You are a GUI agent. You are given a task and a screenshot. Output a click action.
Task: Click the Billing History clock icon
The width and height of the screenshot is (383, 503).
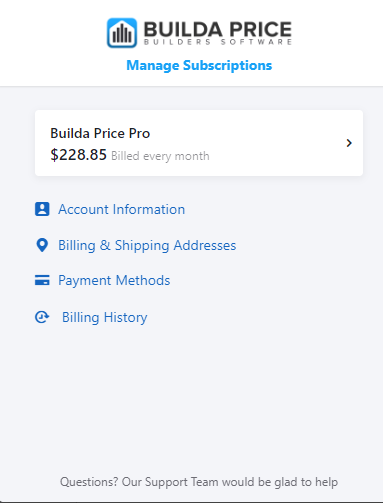point(42,317)
